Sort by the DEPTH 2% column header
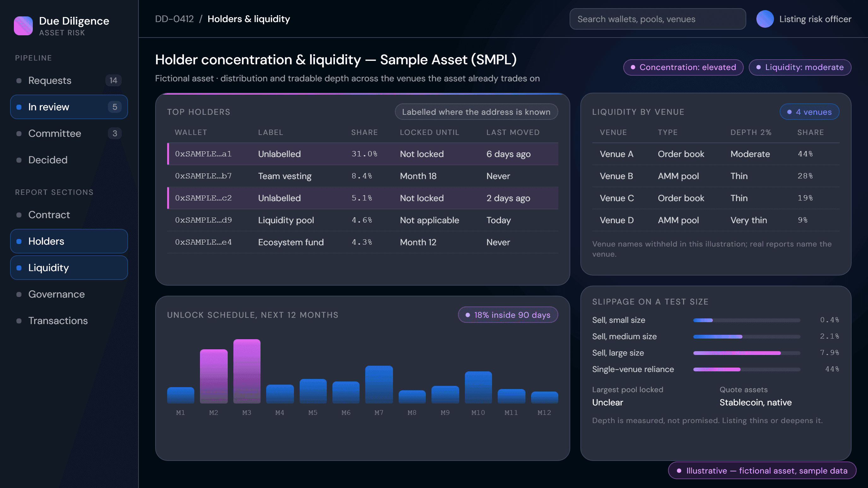 click(x=751, y=132)
